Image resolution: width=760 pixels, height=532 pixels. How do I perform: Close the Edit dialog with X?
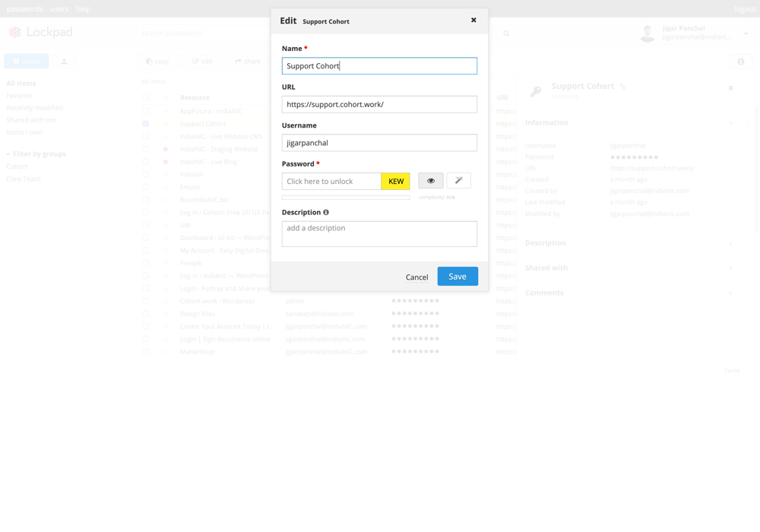click(x=473, y=21)
